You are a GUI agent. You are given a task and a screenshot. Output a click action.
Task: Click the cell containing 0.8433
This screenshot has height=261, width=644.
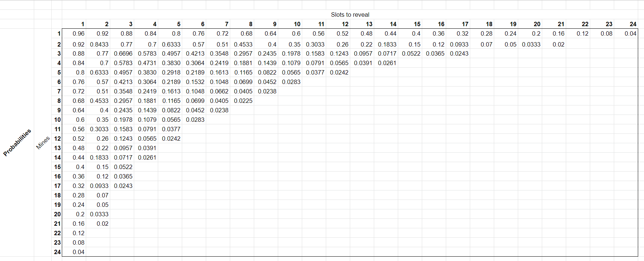(99, 44)
